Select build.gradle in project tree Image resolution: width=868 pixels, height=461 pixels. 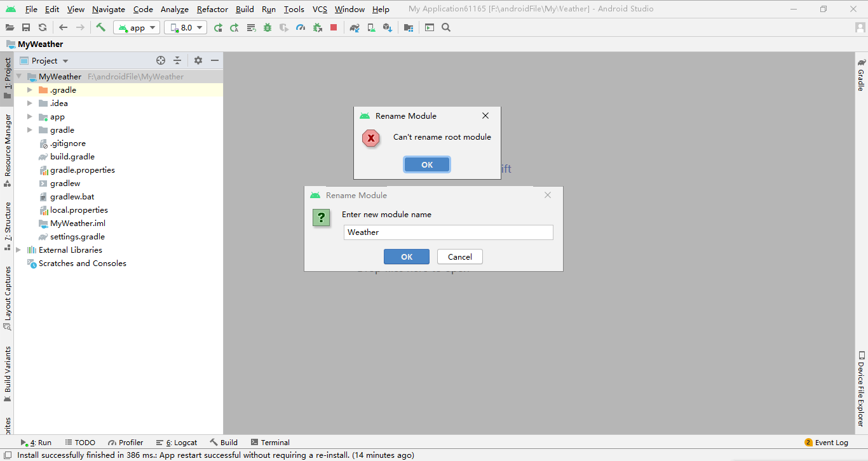(72, 157)
